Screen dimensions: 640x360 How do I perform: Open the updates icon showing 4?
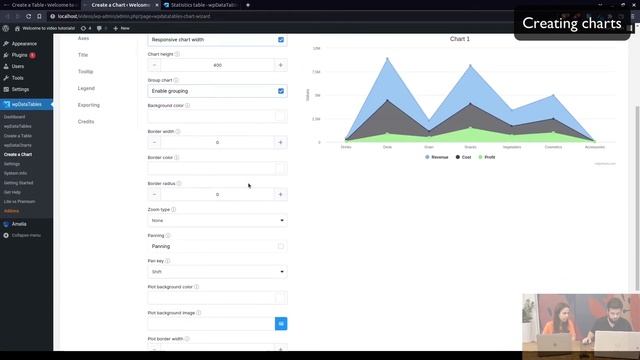point(86,28)
